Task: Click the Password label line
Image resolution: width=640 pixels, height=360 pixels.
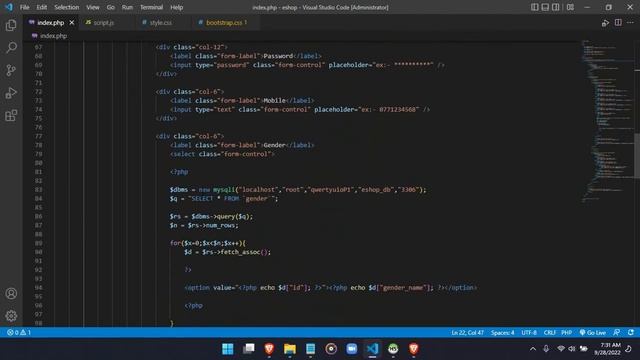Action: 246,56
